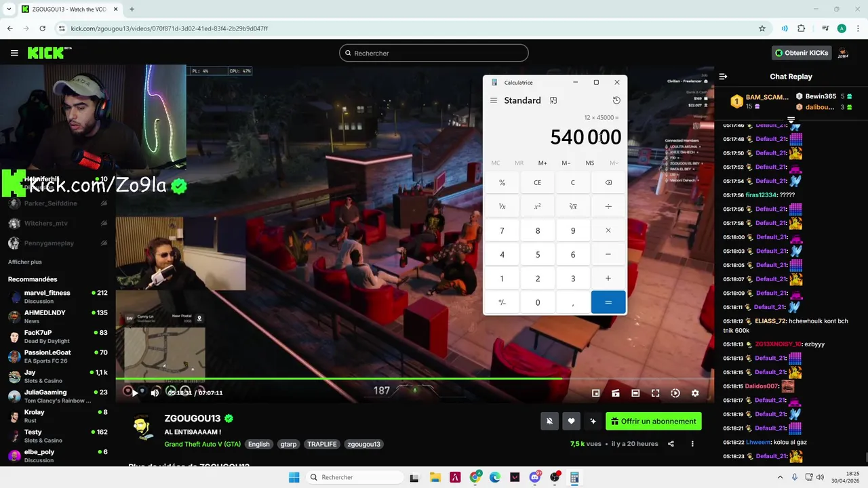Viewport: 868px width, 488px height.
Task: Click calculator plus/minus sign key
Action: (502, 302)
